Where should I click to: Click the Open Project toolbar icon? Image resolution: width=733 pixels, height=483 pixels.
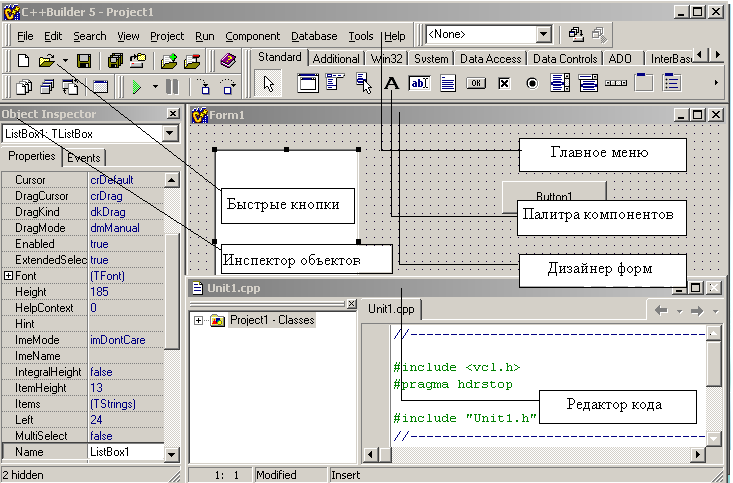(138, 61)
